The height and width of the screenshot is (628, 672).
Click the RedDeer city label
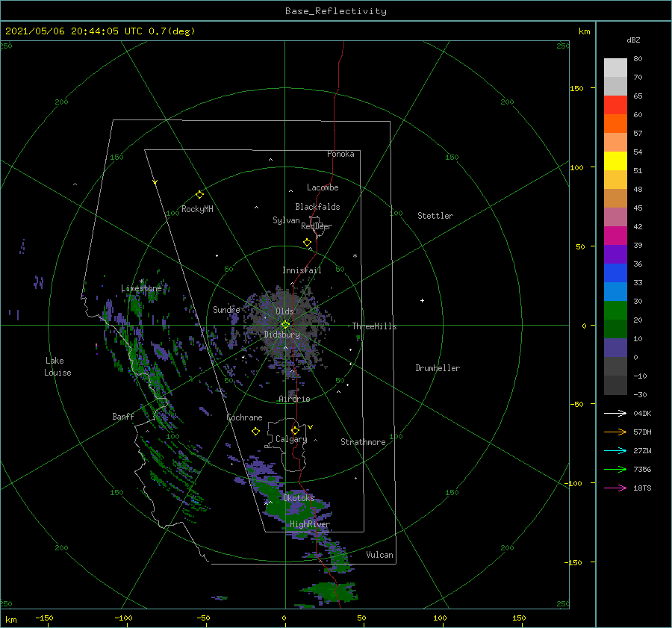point(317,226)
